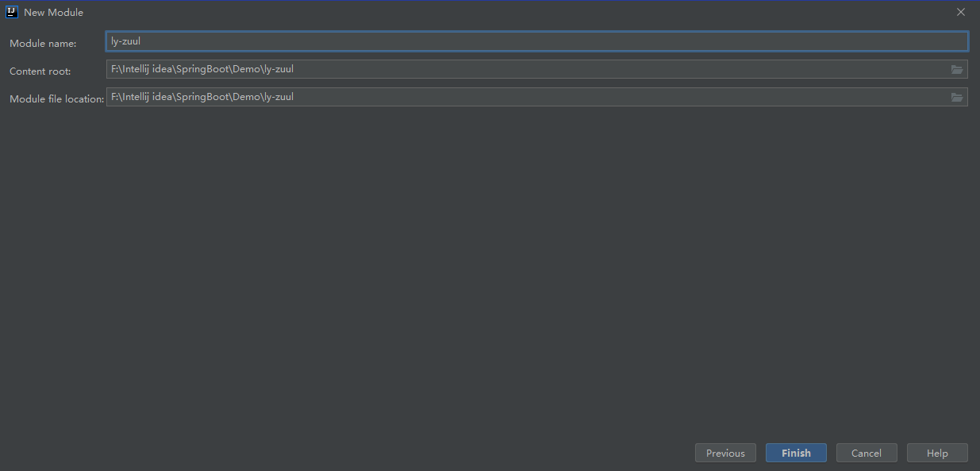This screenshot has width=980, height=471.
Task: Open Help for New Module
Action: (937, 453)
